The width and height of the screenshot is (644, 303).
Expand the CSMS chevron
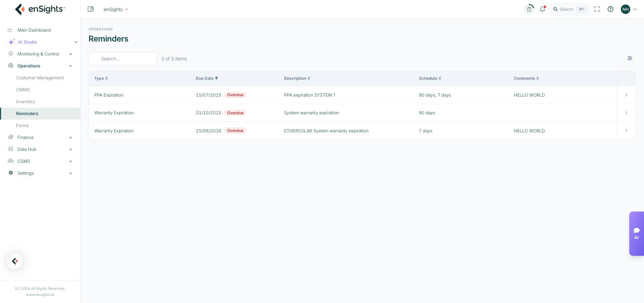click(x=71, y=161)
